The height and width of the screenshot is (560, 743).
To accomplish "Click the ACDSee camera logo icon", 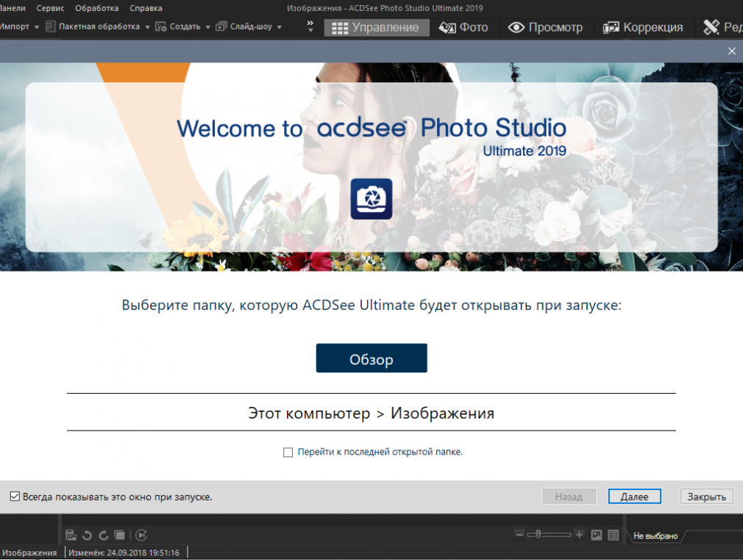I will tap(371, 199).
